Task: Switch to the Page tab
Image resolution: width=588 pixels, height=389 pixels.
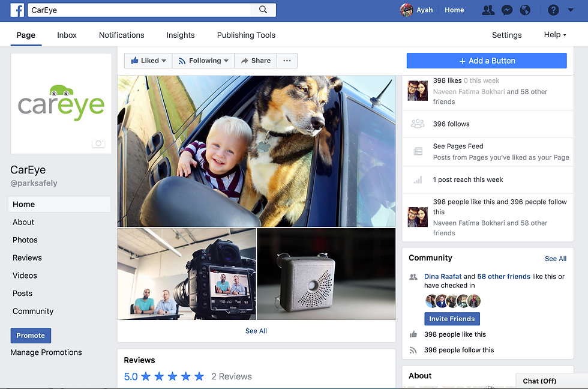Action: (26, 35)
